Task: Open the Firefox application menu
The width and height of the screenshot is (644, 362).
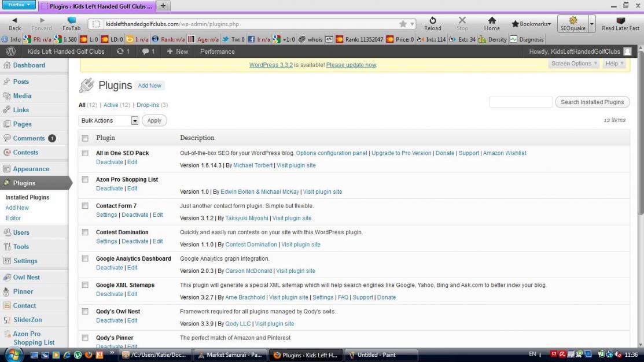Action: 19,5
